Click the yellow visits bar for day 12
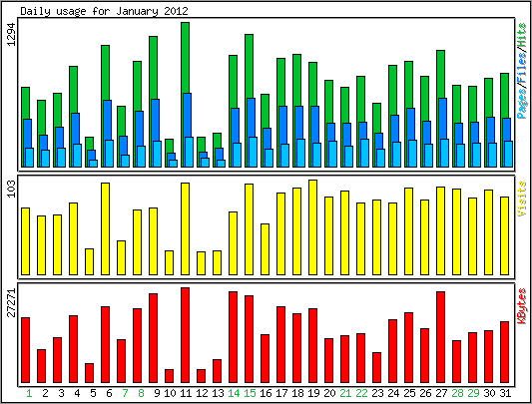This screenshot has width=532, height=404. tap(202, 263)
